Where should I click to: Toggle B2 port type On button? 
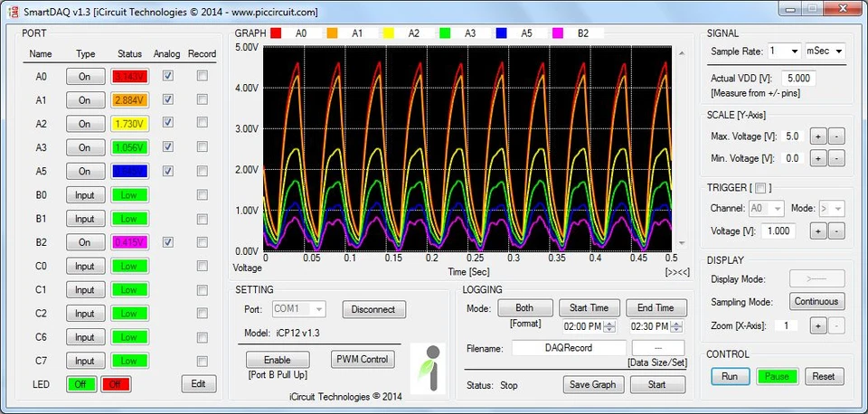click(85, 242)
